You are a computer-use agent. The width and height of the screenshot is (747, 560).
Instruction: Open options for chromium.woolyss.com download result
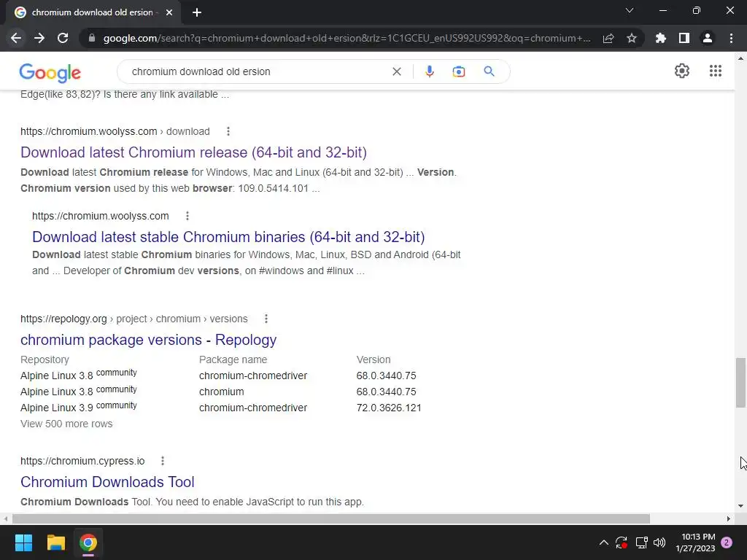point(228,131)
